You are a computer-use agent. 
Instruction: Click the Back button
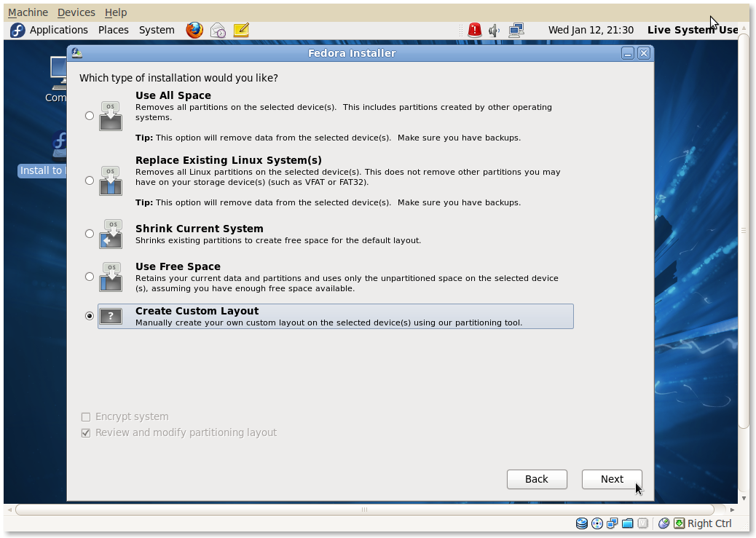(537, 479)
